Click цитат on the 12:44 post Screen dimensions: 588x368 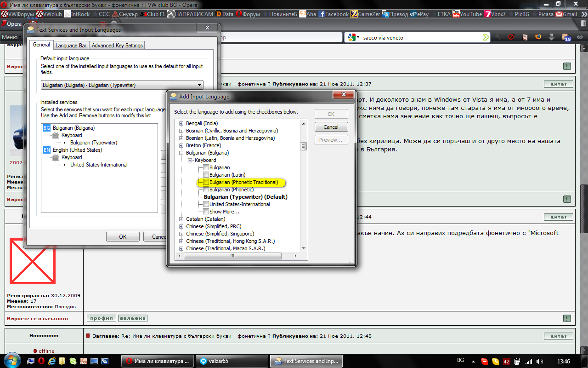click(x=558, y=217)
